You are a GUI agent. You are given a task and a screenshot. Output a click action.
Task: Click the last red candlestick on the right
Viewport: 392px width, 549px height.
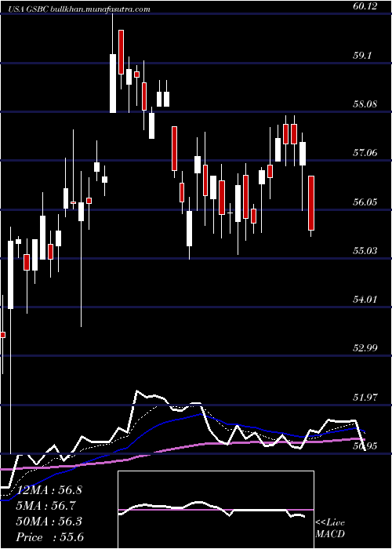pos(311,203)
